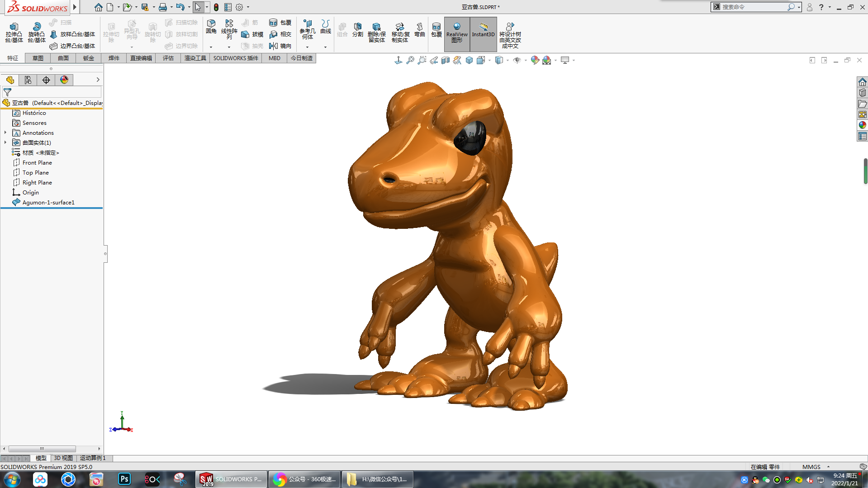Image resolution: width=868 pixels, height=488 pixels.
Task: Click the Revolved Boss/Base (旋转凸台/基体) tool
Action: pos(37,32)
